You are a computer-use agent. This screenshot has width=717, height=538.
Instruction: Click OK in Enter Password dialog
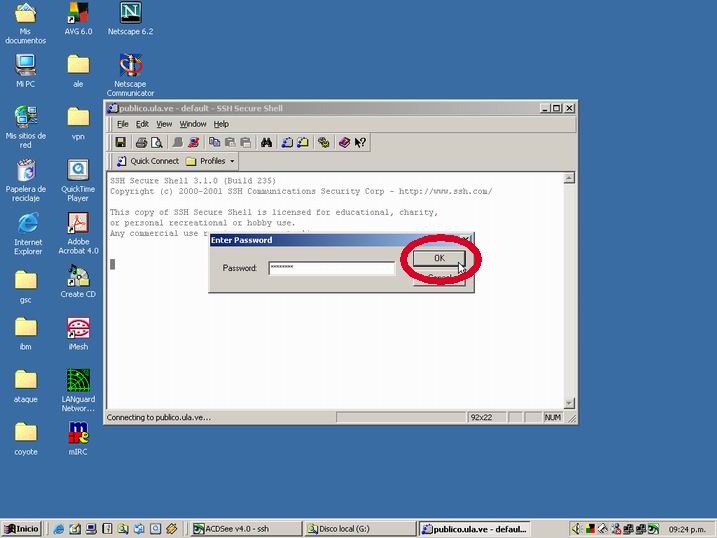tap(439, 258)
